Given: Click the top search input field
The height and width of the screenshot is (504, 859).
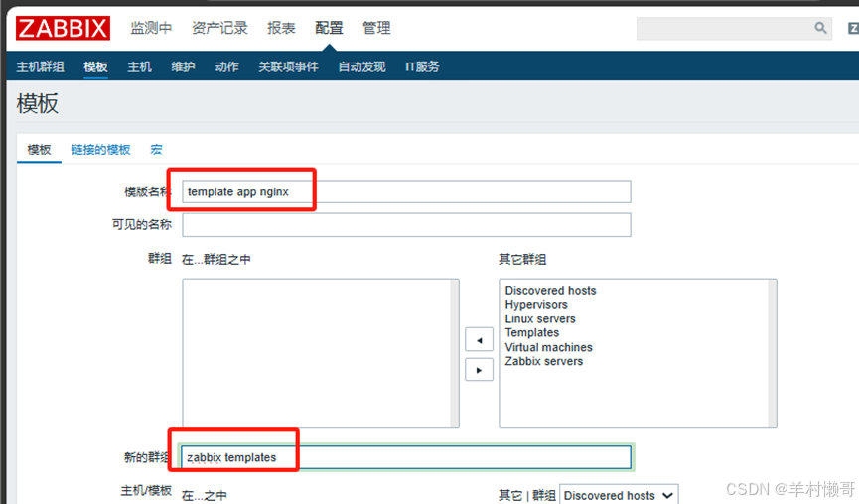Looking at the screenshot, I should coord(734,28).
